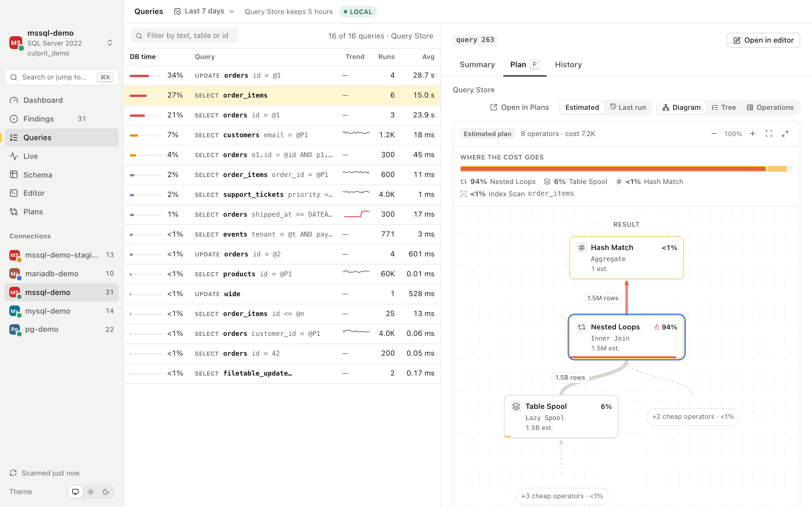
Task: Switch plan view to Diagram
Action: tap(681, 107)
